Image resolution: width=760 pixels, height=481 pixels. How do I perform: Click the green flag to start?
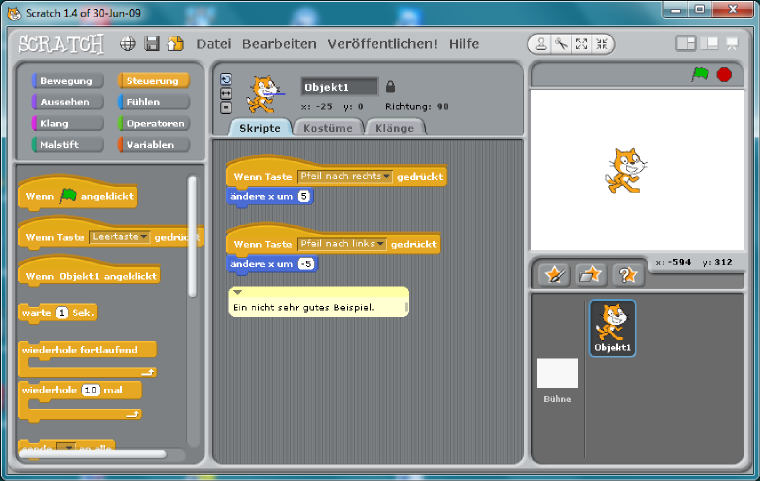point(700,75)
